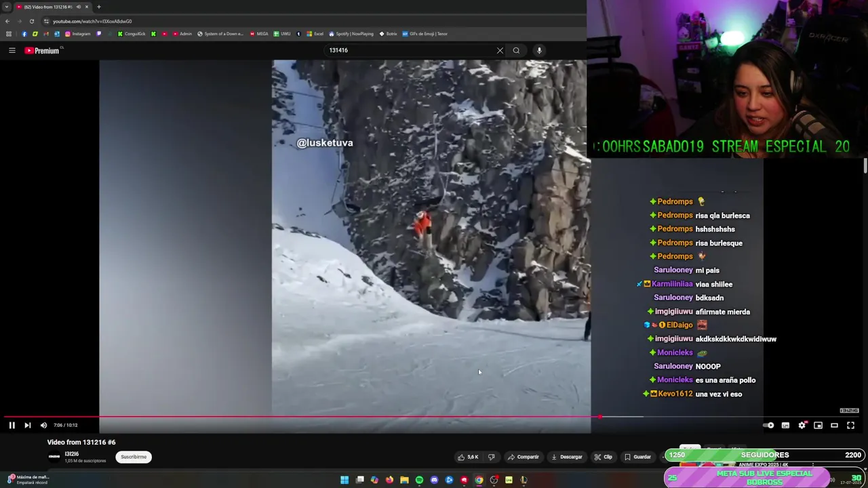This screenshot has height=488, width=868.
Task: Open the Excel bookmark
Action: (x=315, y=34)
